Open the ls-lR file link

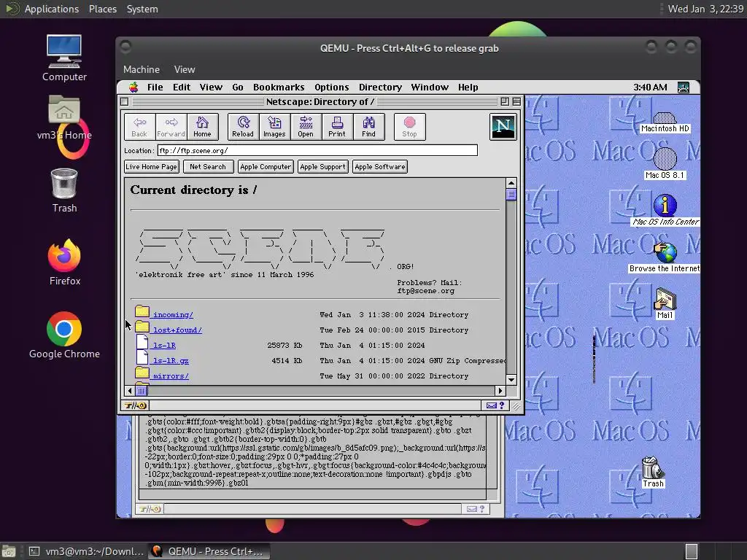164,345
